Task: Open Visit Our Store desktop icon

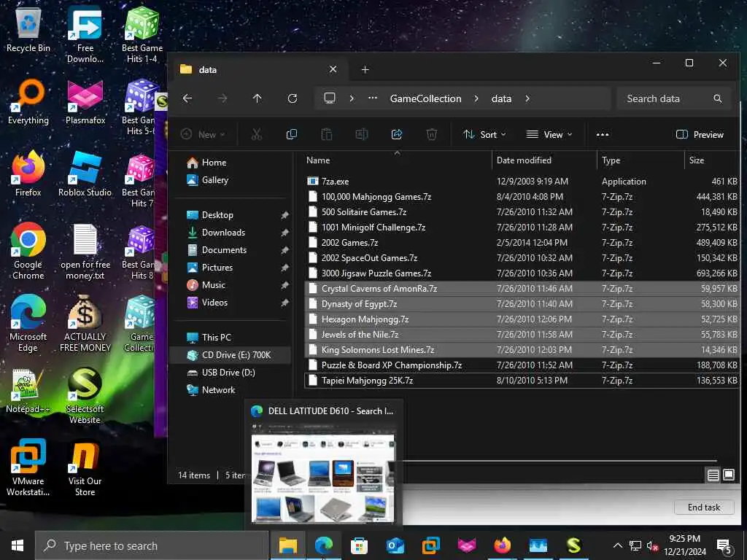Action: point(85,469)
